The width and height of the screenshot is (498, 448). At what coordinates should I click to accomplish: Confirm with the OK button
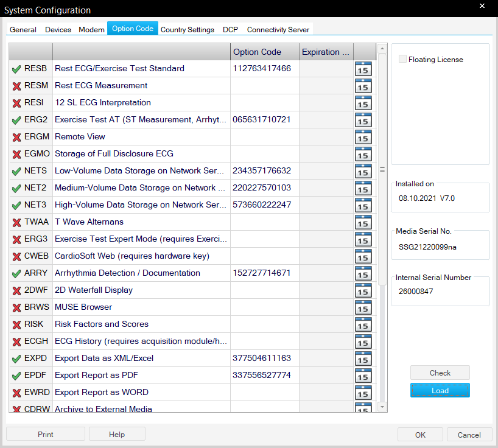[x=420, y=435]
